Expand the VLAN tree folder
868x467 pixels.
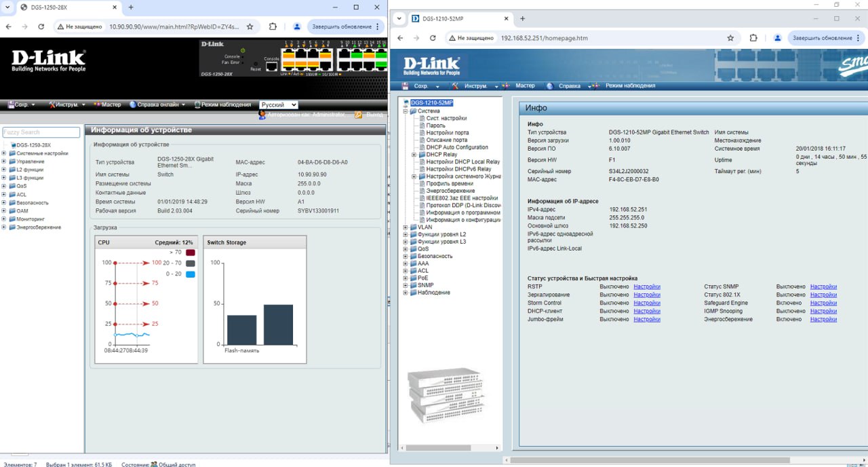click(406, 227)
